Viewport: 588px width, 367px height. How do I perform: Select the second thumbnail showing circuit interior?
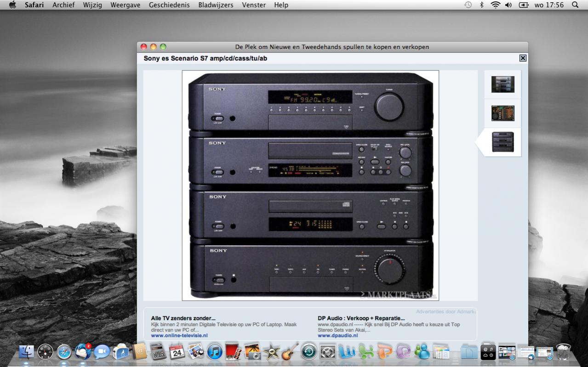pyautogui.click(x=502, y=113)
